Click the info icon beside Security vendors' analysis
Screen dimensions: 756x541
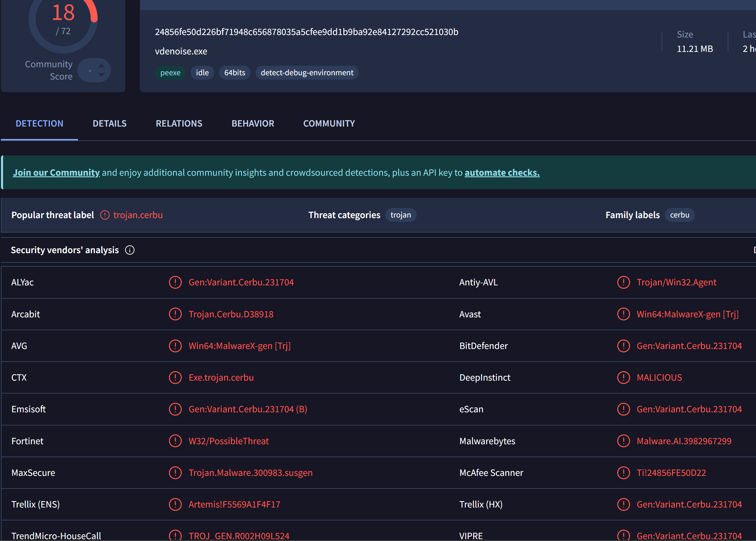click(x=130, y=250)
